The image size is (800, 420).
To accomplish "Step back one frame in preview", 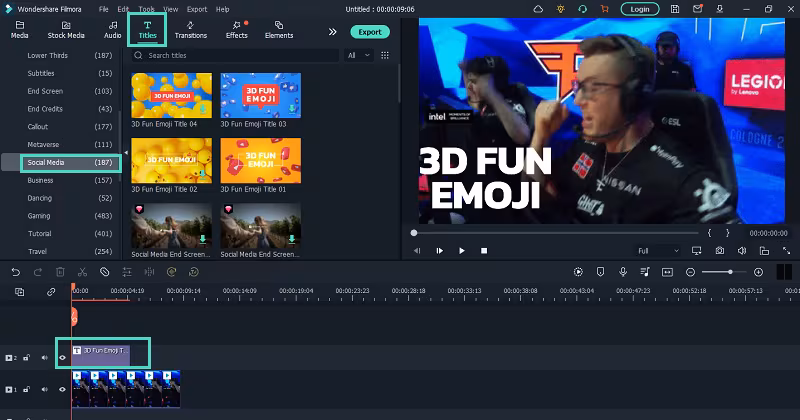I will [417, 251].
